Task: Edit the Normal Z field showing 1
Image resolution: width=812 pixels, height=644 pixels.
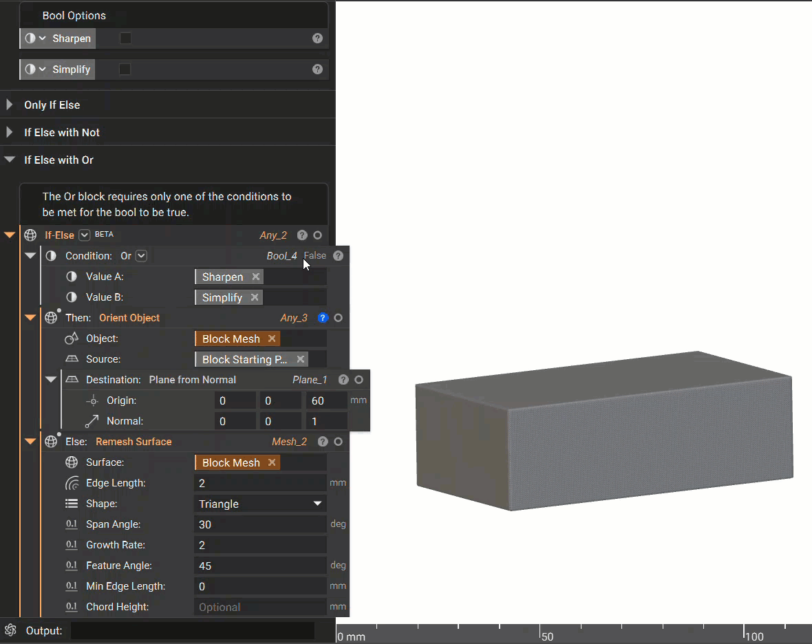Action: pyautogui.click(x=327, y=421)
